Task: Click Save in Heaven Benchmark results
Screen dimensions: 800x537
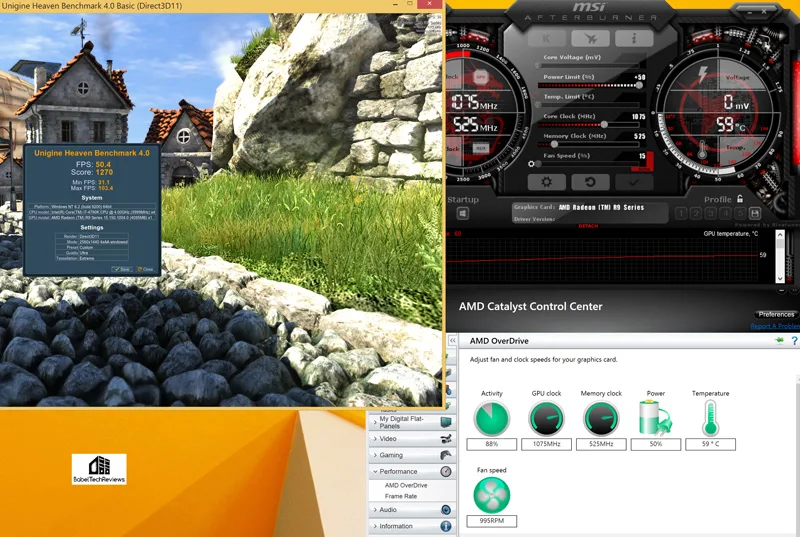Action: 123,269
